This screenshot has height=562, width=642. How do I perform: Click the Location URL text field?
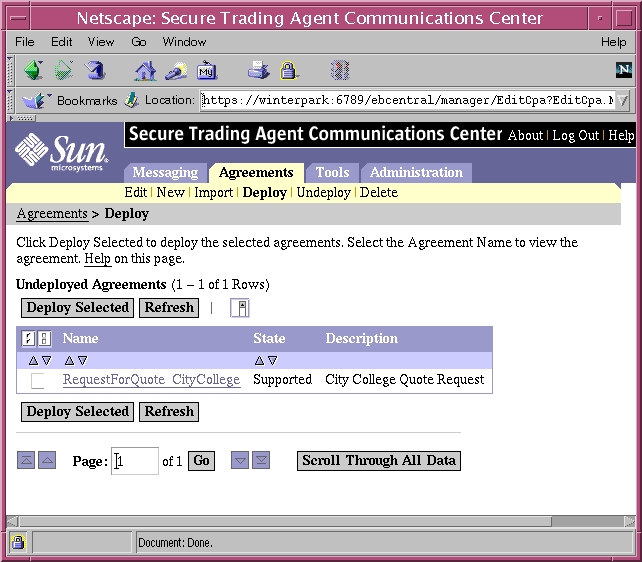pyautogui.click(x=407, y=100)
